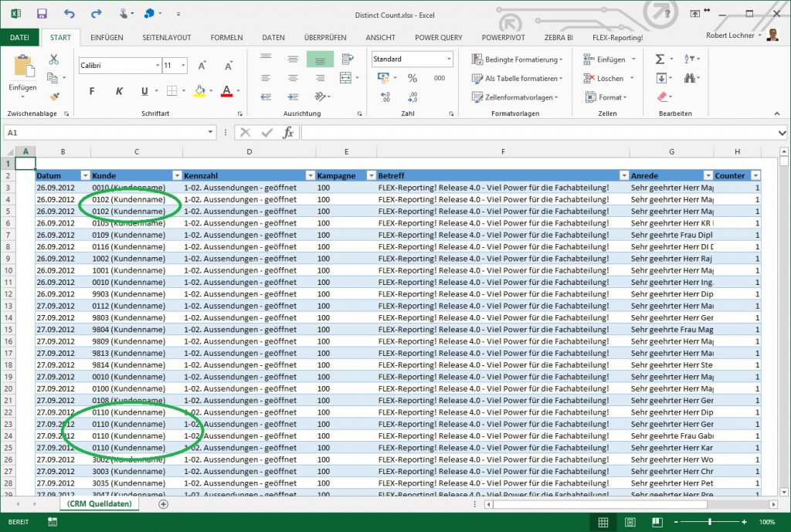Open the DATEI file tab
Viewport: 791px width, 532px height.
click(x=19, y=37)
